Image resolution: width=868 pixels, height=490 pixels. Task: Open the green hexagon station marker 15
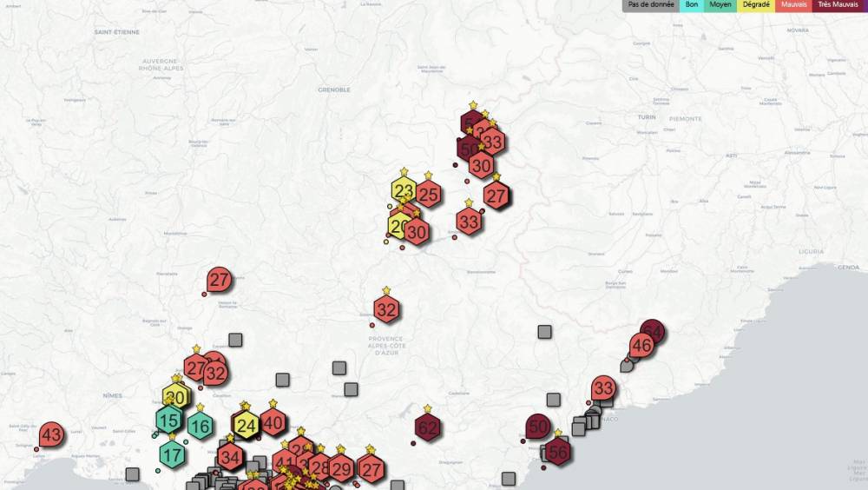pyautogui.click(x=169, y=420)
